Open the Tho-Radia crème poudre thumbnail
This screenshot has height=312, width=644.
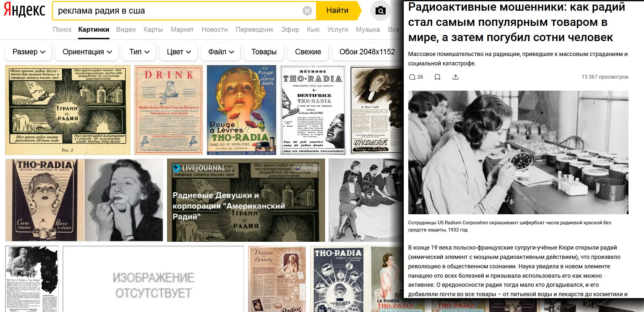point(84,200)
